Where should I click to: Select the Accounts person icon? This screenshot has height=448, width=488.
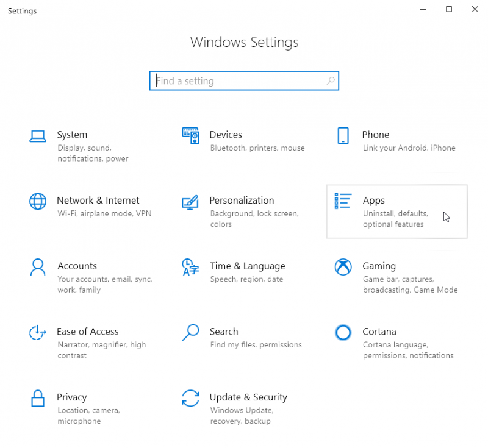pyautogui.click(x=38, y=267)
